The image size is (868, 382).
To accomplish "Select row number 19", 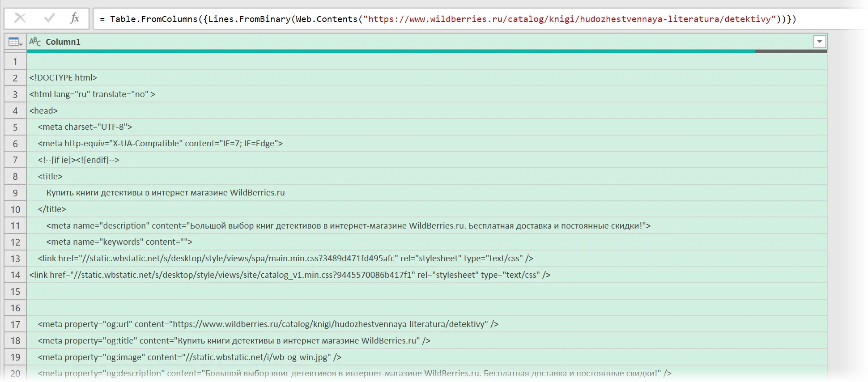I will point(15,357).
